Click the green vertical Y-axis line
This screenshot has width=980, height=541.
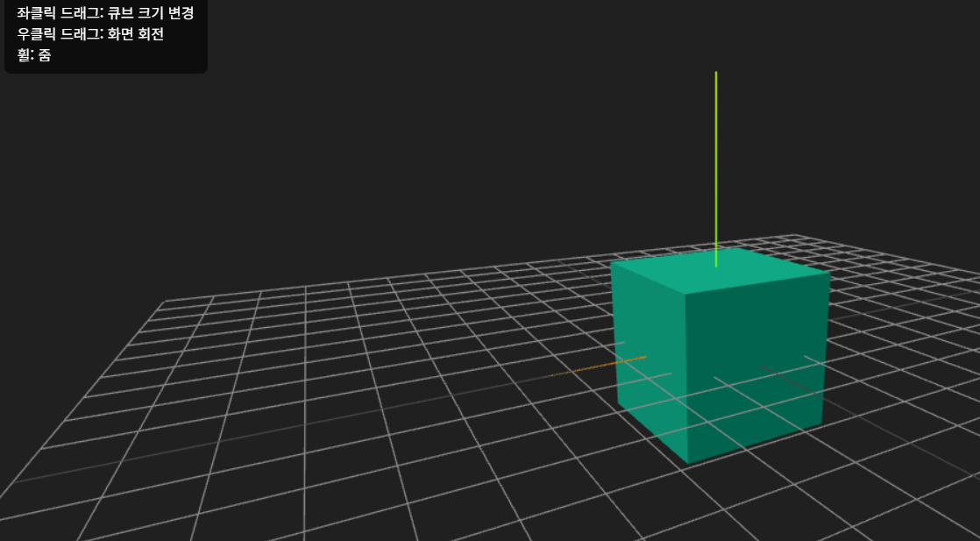tap(716, 169)
